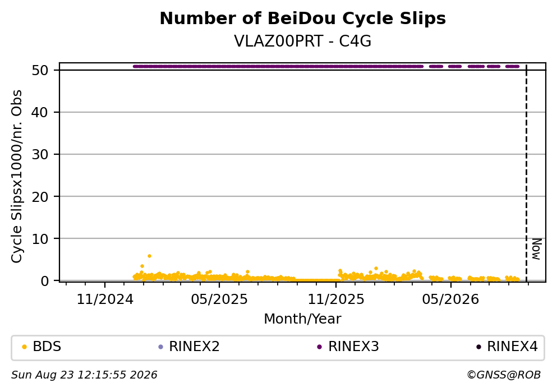The height and width of the screenshot is (392, 557).
Task: Click the 11/2024 x-axis tick label
Action: click(x=105, y=299)
